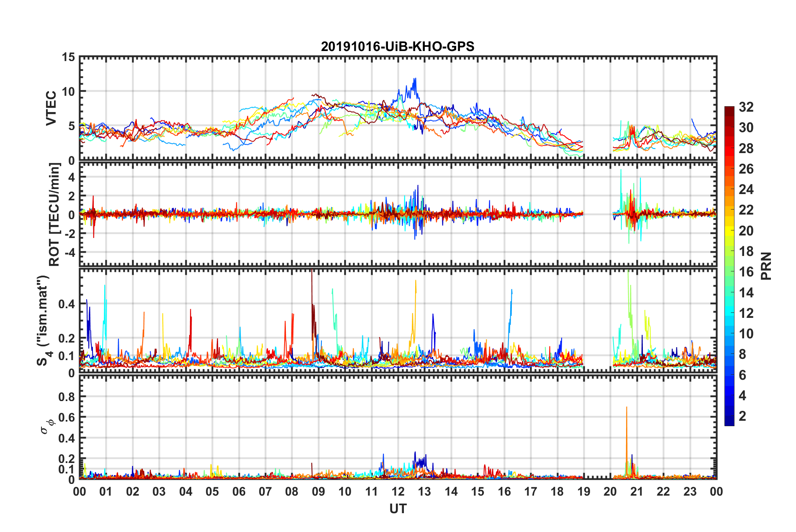Click the VTEC y-axis label
Viewport: 796px width, 532px height.
51,108
